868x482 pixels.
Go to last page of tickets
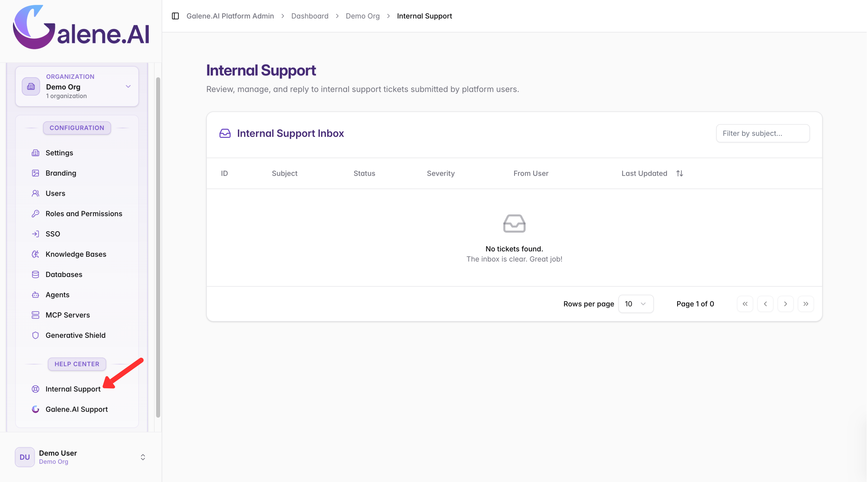806,304
